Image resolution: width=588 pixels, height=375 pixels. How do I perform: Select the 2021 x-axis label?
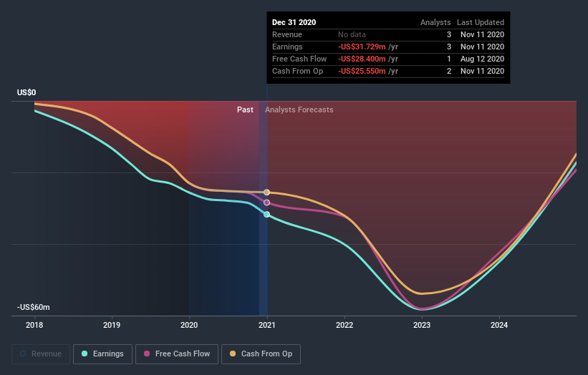click(266, 325)
